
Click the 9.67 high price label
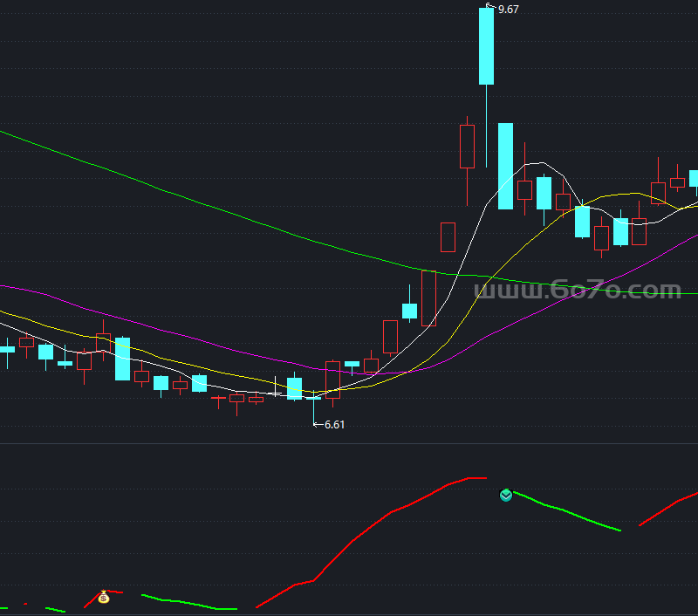tap(508, 10)
